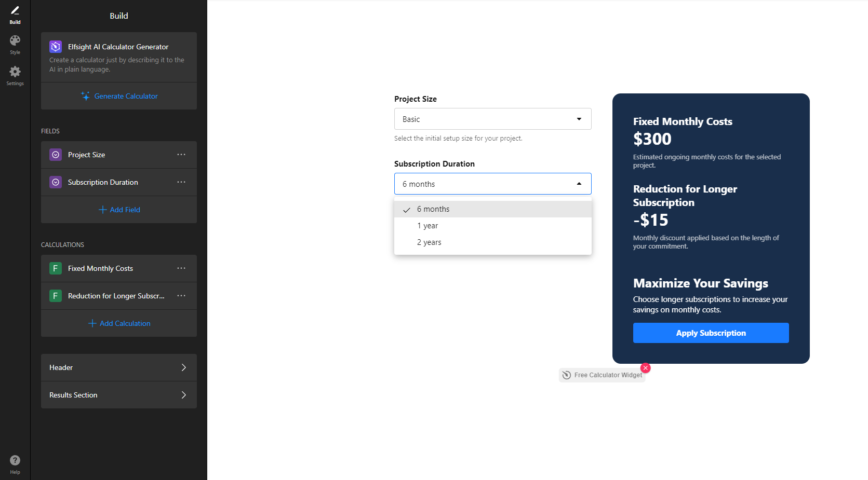Screen dimensions: 868x480
Task: Select the Build pencil icon
Action: pyautogui.click(x=15, y=10)
